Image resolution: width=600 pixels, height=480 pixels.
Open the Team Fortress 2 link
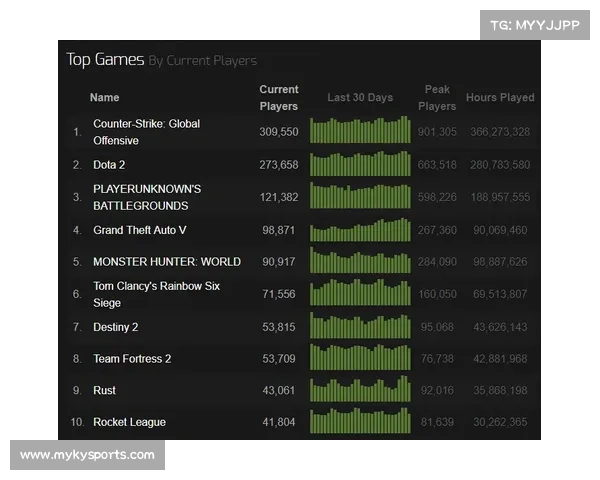point(132,359)
